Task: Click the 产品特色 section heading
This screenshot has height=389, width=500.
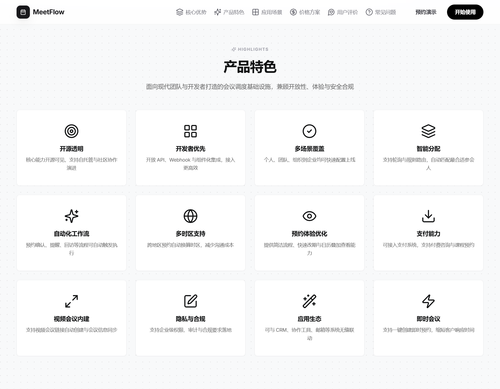Action: 250,67
